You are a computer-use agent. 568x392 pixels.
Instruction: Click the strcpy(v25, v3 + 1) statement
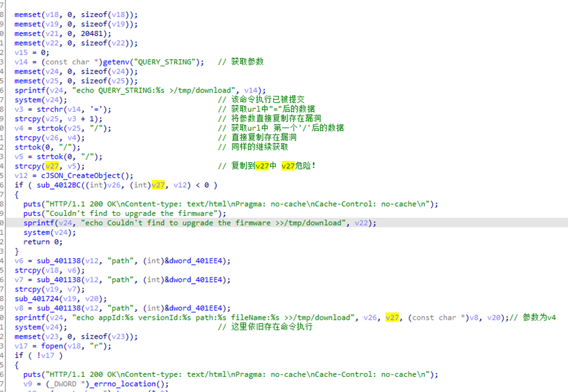(x=58, y=119)
